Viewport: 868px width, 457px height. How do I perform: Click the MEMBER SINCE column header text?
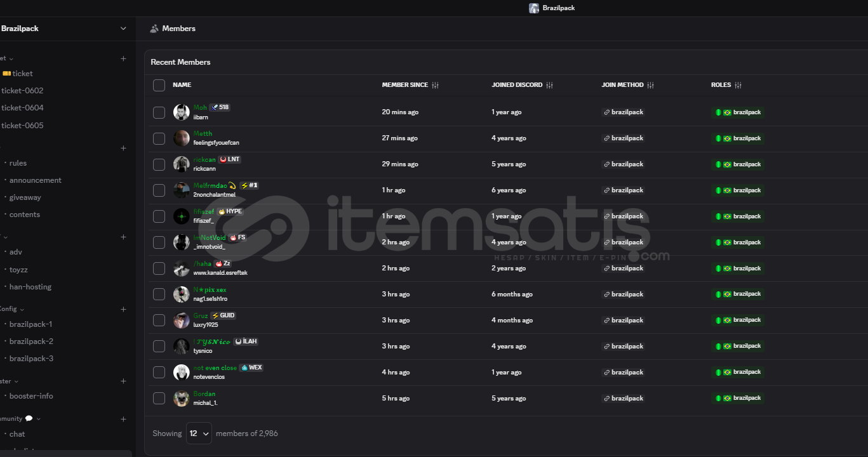[x=404, y=85]
